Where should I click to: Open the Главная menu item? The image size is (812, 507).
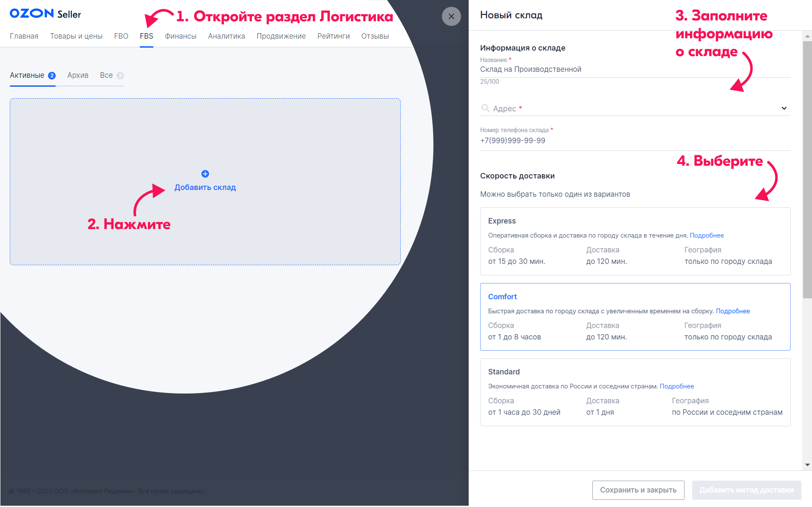pos(24,36)
